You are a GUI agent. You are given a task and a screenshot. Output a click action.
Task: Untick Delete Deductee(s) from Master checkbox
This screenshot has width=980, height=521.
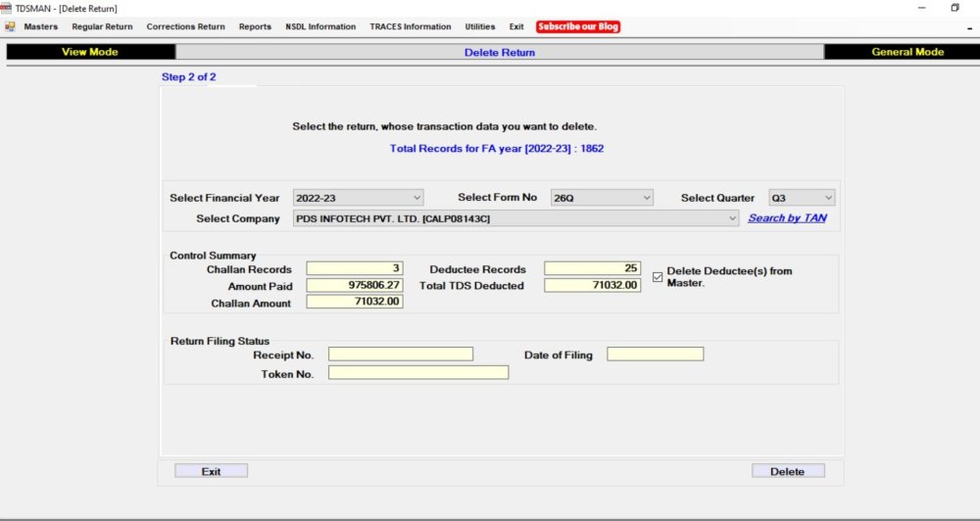click(658, 277)
